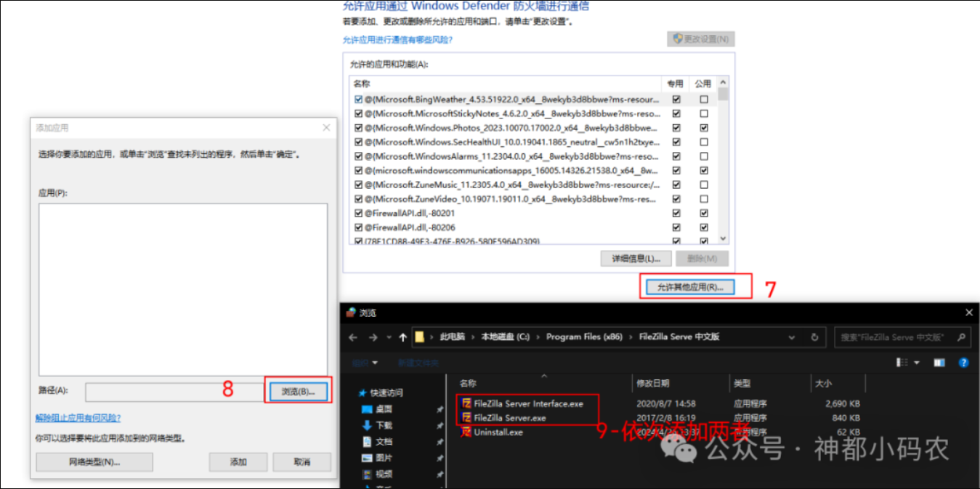Toggle the preview pane icon
This screenshot has width=980, height=489.
pos(939,362)
